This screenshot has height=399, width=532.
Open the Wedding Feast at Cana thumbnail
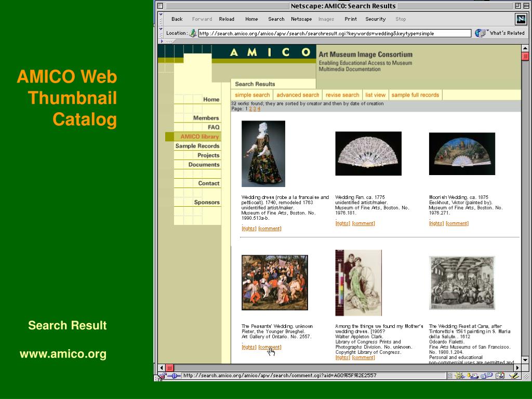462,283
